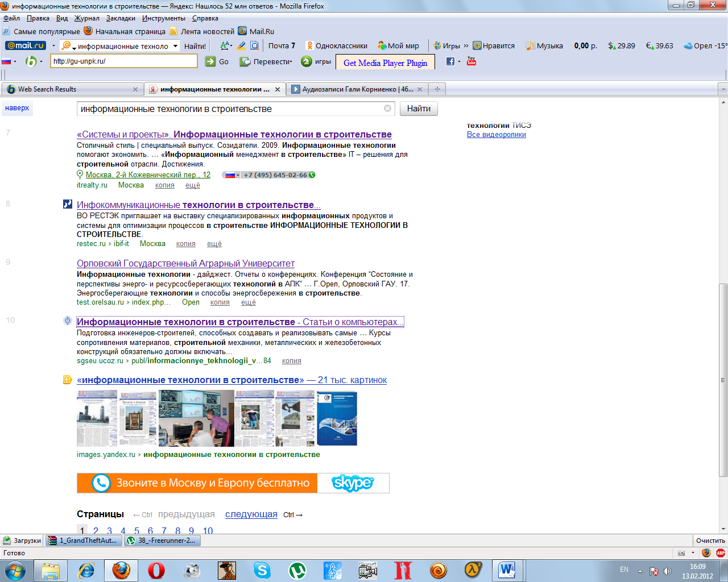Click the green Go arrow button
Viewport: 728px width, 582px height.
(210, 61)
